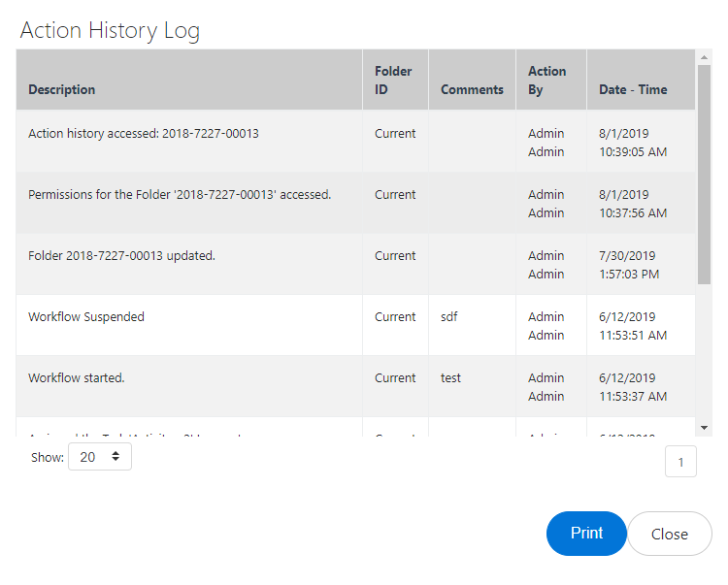Select the 'Workflow started.' entry

(355, 386)
